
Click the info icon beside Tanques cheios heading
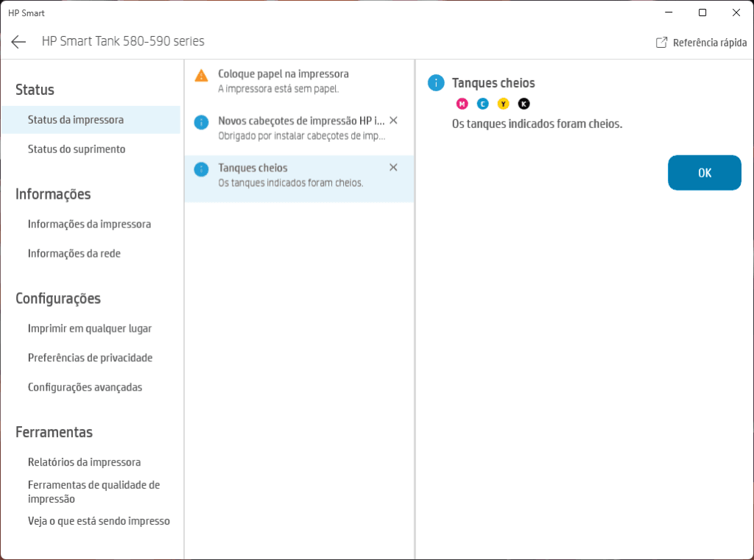(x=434, y=83)
